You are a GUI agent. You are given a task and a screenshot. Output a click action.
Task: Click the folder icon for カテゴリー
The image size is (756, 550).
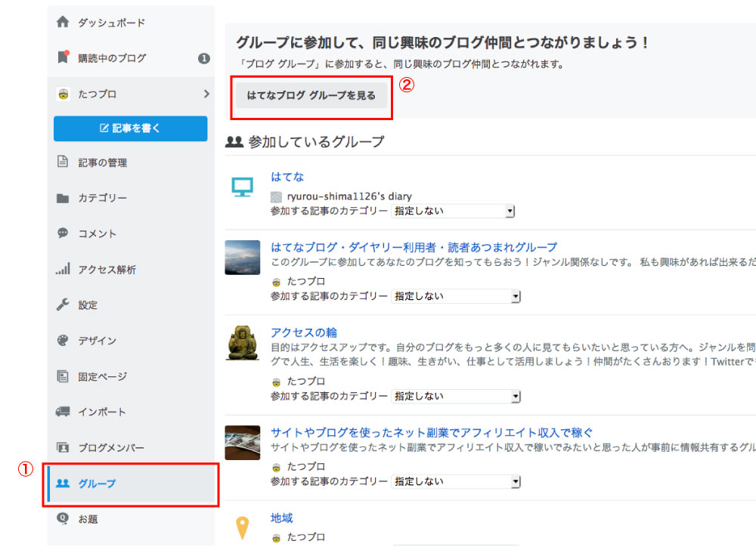coord(63,198)
